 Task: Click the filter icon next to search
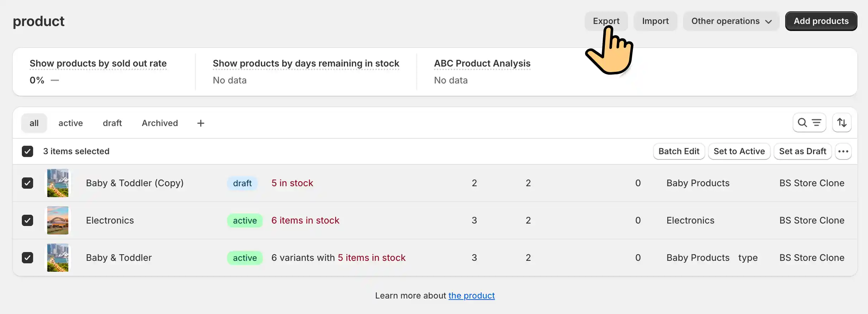[x=816, y=123]
